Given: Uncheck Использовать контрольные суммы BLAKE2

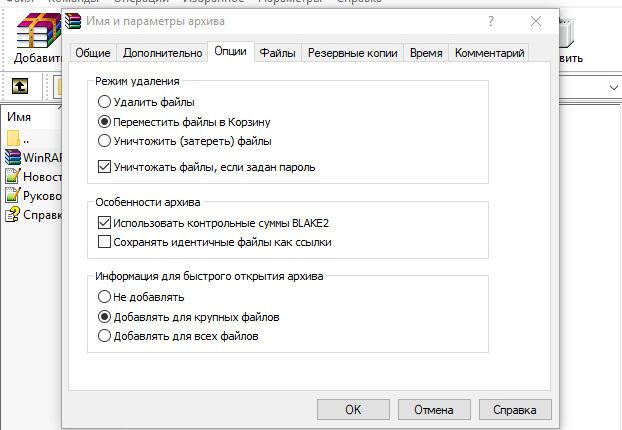Looking at the screenshot, I should tap(104, 223).
